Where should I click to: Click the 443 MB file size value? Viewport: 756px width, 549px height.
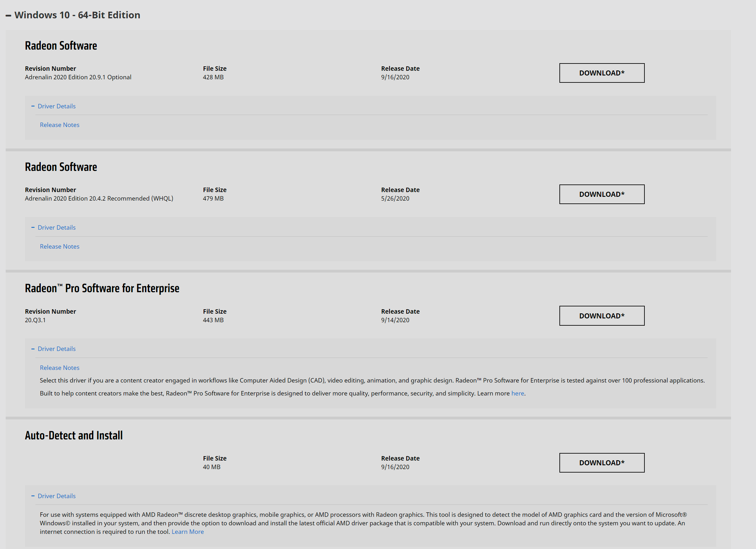pyautogui.click(x=213, y=320)
